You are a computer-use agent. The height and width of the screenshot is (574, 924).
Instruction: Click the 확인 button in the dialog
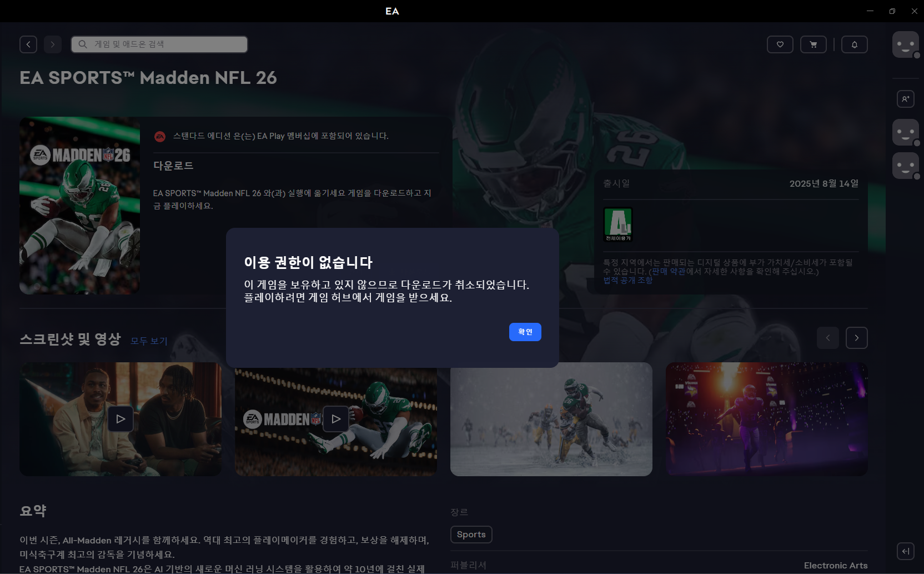click(x=525, y=332)
